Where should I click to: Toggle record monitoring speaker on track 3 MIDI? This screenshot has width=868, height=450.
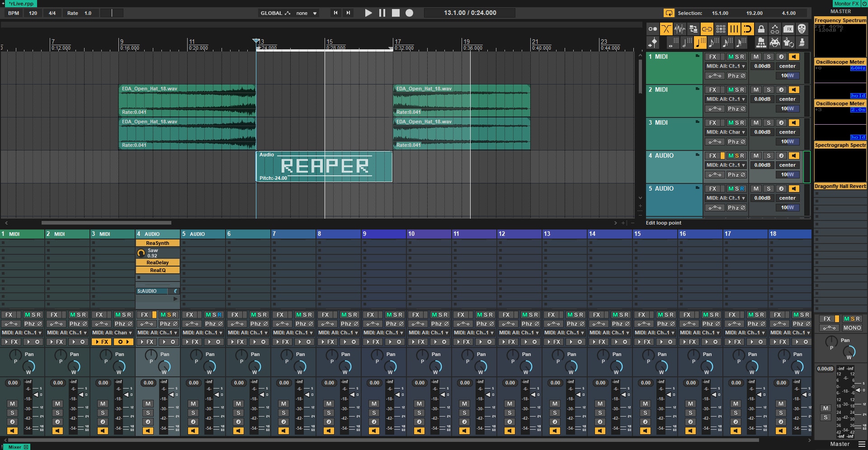(x=794, y=122)
